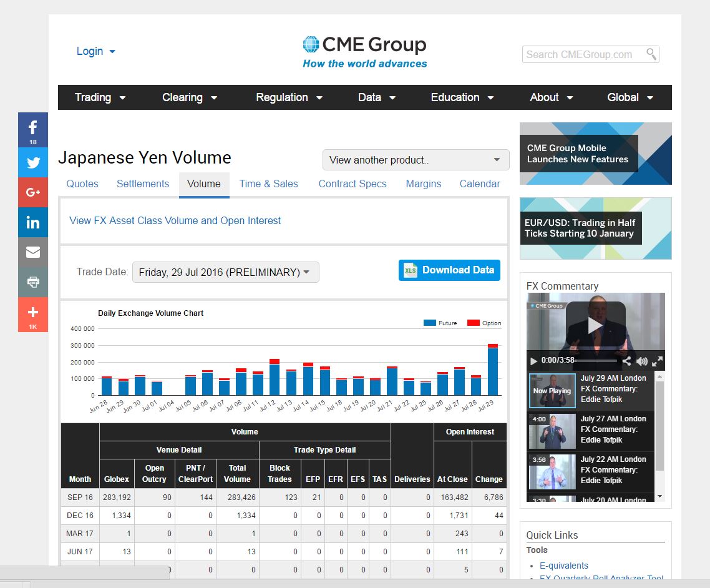The height and width of the screenshot is (588, 710).
Task: Open video in fullscreen
Action: click(657, 361)
